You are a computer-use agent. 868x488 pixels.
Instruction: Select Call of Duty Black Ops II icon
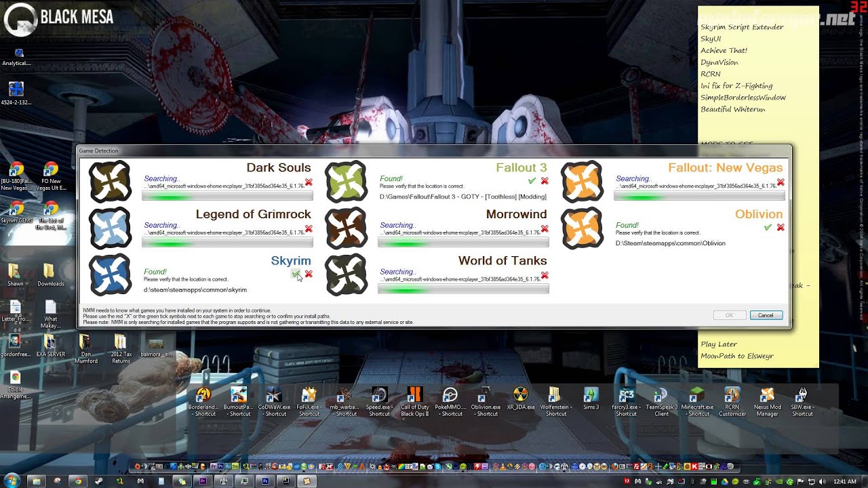tap(414, 402)
